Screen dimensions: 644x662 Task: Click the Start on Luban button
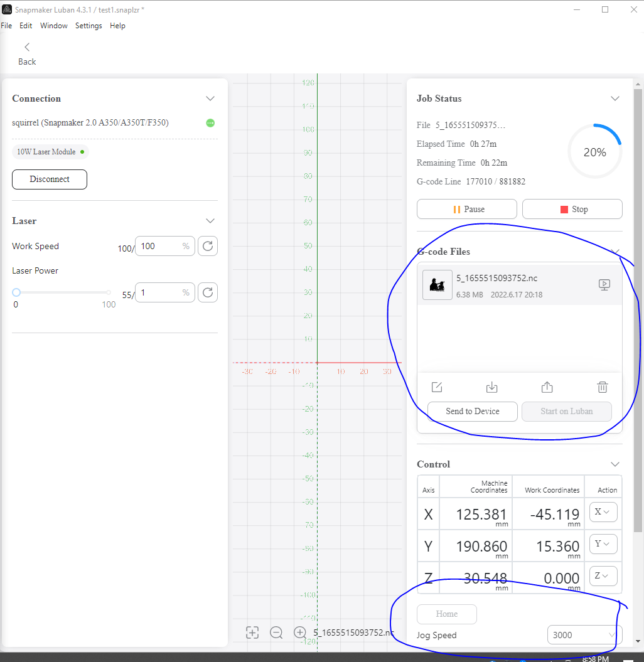click(x=567, y=411)
